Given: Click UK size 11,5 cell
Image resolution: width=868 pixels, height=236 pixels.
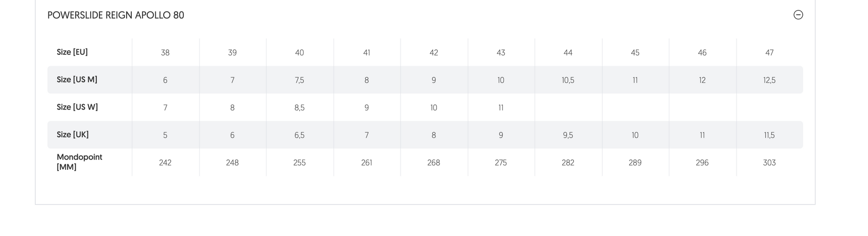Looking at the screenshot, I should click(x=769, y=135).
